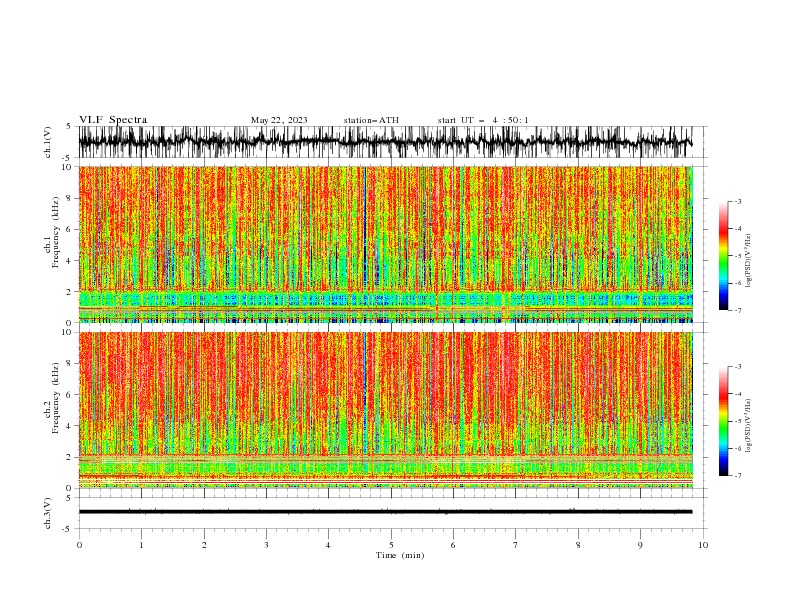Click the "6" kHz tick on ch.2 frequency axis
Screen dimensions: 792x612
pos(70,395)
